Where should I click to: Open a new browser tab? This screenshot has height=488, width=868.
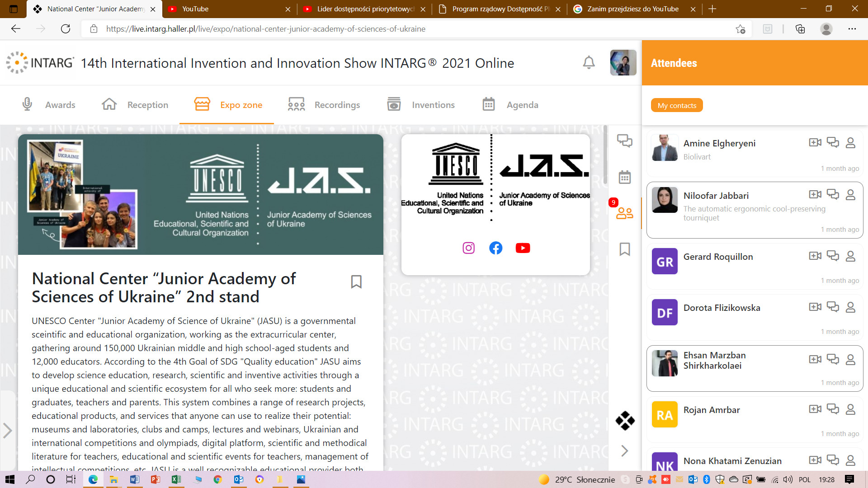(x=712, y=9)
